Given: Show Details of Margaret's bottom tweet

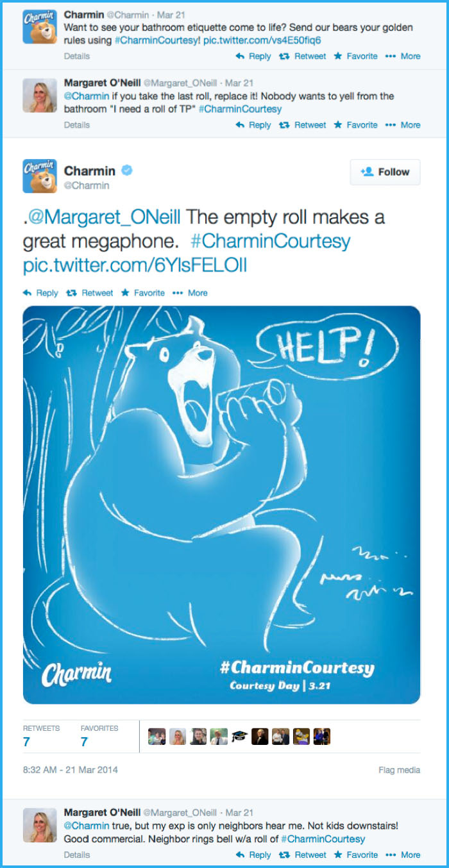Looking at the screenshot, I should point(77,855).
